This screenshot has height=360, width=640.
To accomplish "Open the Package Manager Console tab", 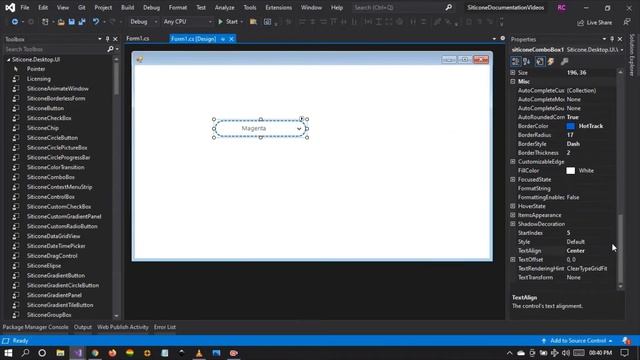I will 36,327.
